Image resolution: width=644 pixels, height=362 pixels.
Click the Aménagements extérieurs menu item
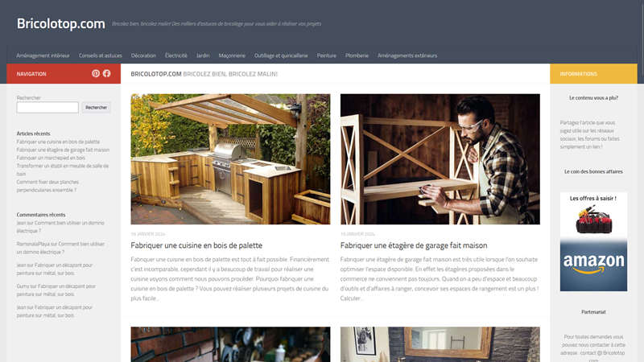click(x=407, y=56)
